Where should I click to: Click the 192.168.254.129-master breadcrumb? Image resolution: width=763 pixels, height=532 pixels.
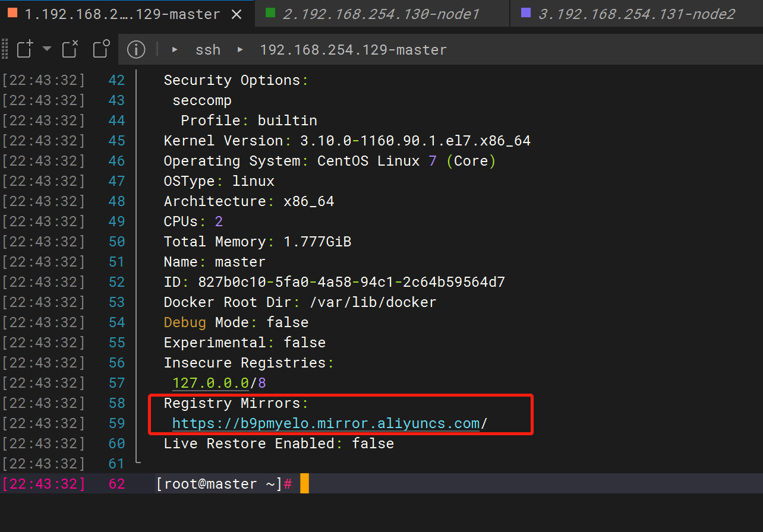coord(353,50)
